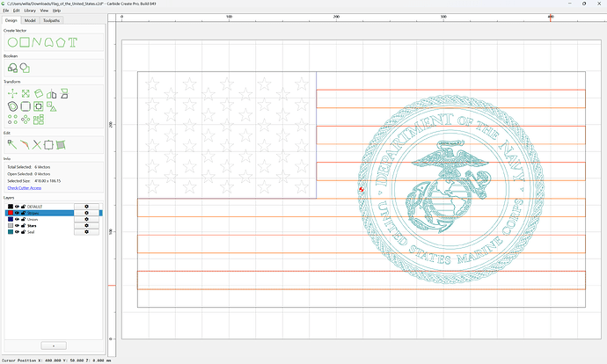Switch to the Design tab
Viewport: 607px width, 364px height.
point(11,20)
